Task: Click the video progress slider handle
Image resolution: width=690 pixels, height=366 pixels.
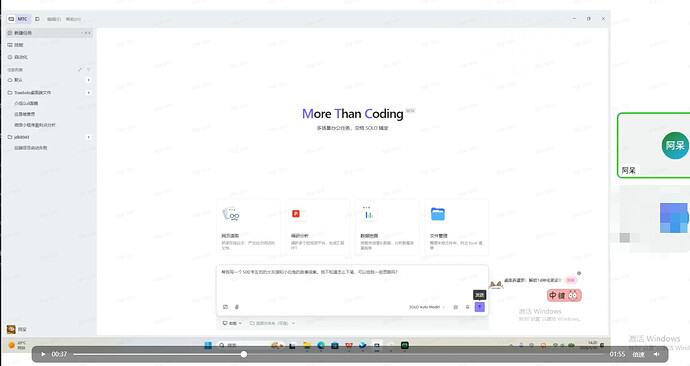Action: tap(244, 354)
